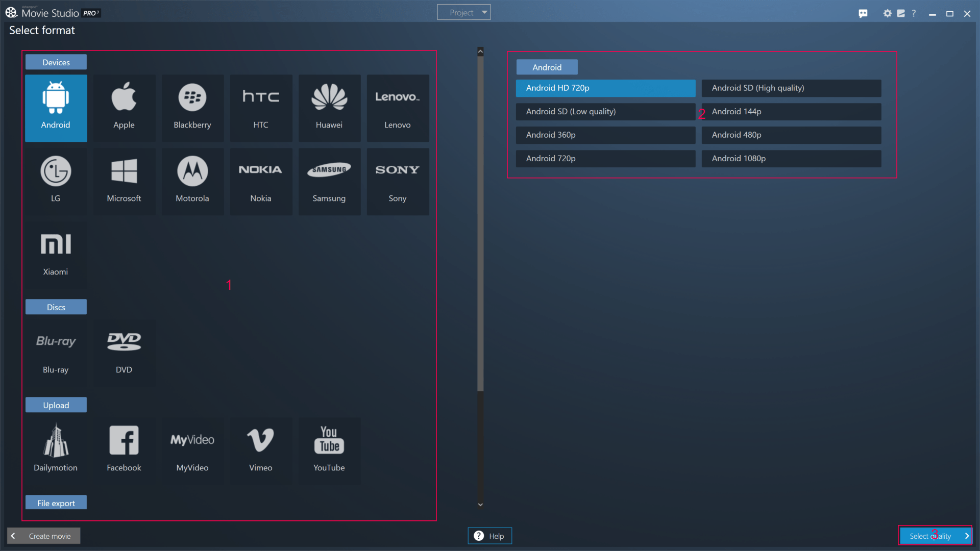
Task: Select the Android 480p preset
Action: [x=791, y=135]
